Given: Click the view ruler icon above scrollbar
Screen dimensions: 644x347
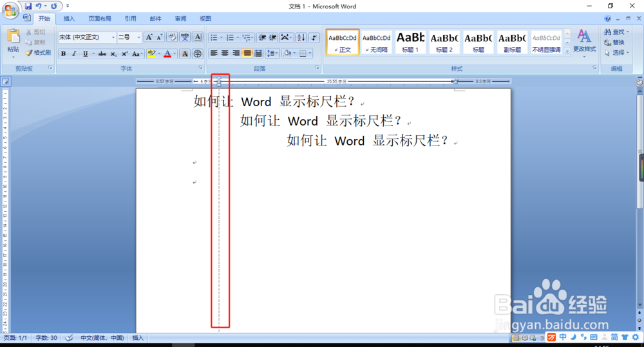Looking at the screenshot, I should [639, 82].
